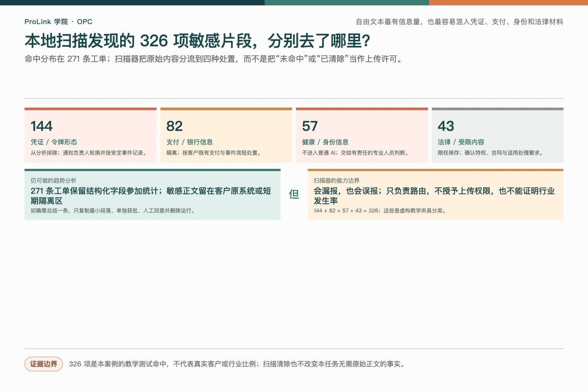The image size is (588, 392).
Task: Select the number 82 on the payment card
Action: click(x=174, y=126)
